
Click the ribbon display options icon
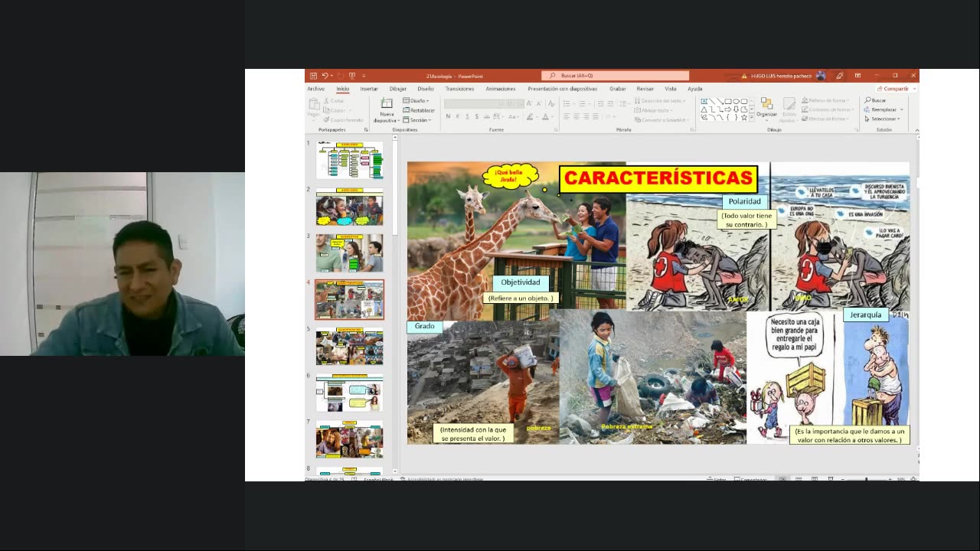(x=857, y=76)
